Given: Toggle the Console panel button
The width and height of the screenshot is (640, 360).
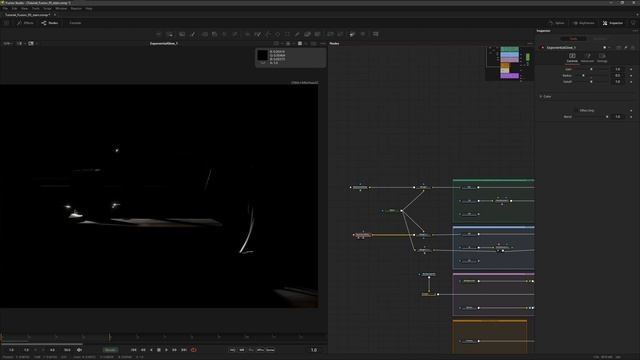Looking at the screenshot, I should click(x=75, y=23).
